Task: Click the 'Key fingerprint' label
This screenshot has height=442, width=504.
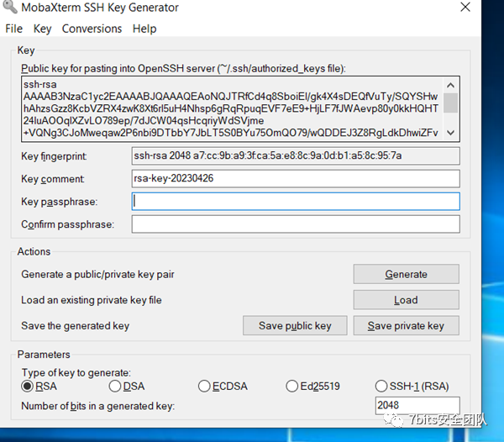Action: (x=54, y=156)
